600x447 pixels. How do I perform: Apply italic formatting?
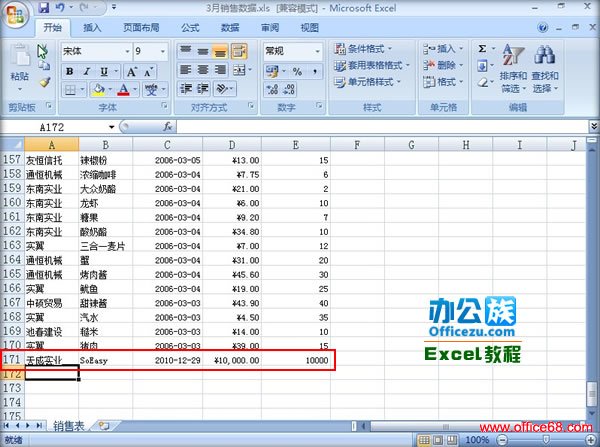coord(87,72)
